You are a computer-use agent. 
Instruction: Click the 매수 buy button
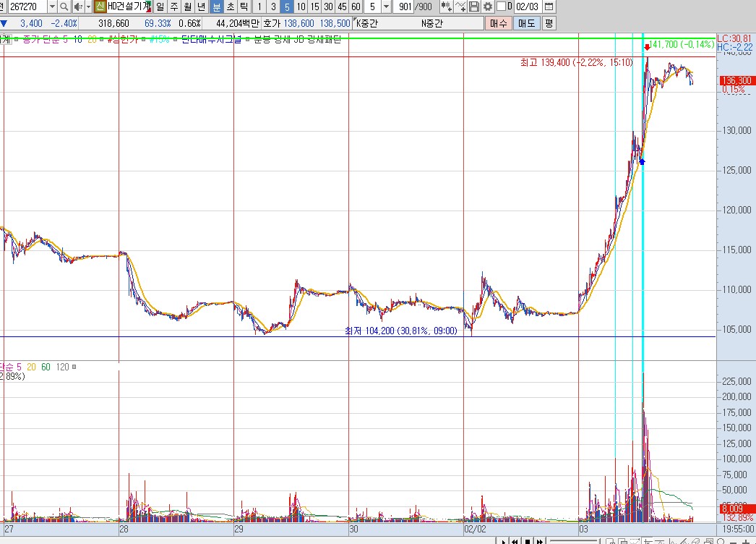pyautogui.click(x=499, y=23)
